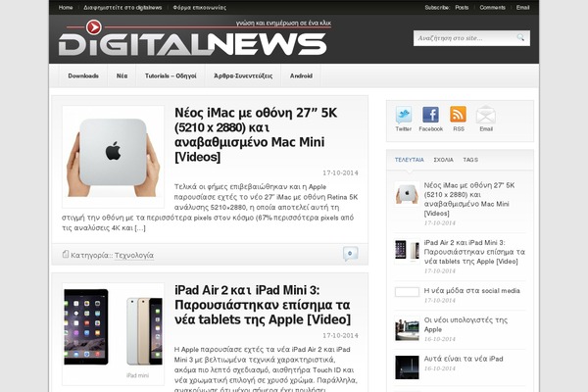
Task: Click thumbnail for Οι νέοι υπολογιστές της Apple
Action: tap(407, 329)
